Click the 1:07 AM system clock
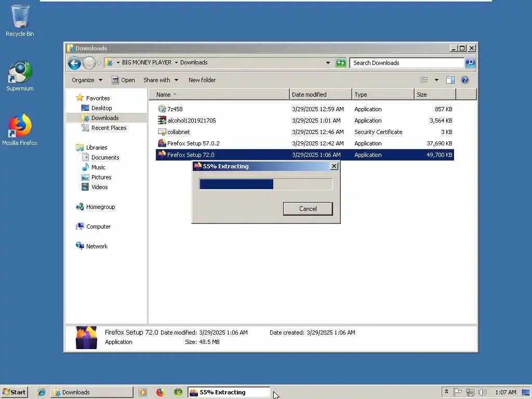The height and width of the screenshot is (399, 532). tap(506, 392)
